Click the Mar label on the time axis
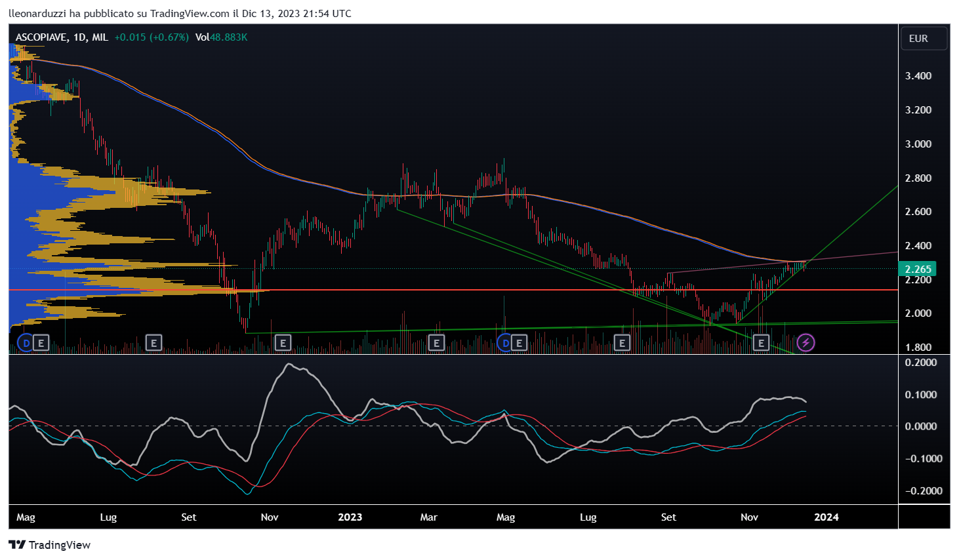The width and height of the screenshot is (959, 560). tap(429, 517)
